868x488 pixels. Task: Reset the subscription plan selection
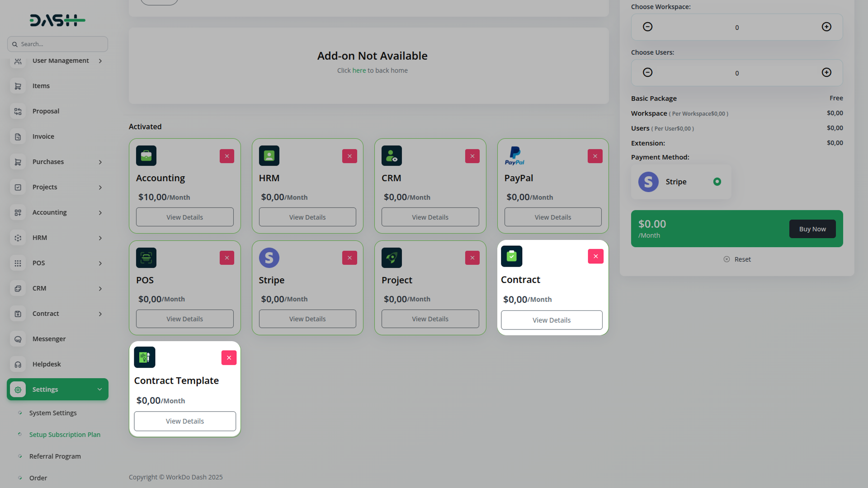(x=737, y=259)
